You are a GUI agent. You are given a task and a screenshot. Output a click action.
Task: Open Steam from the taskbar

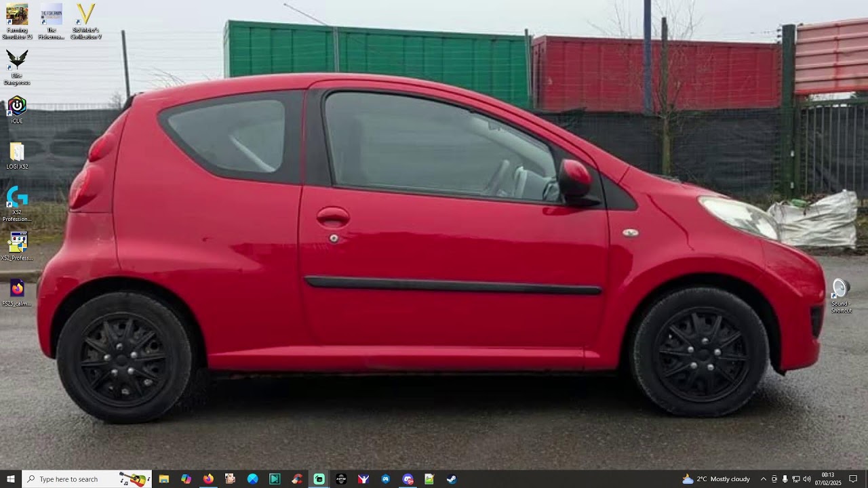[x=452, y=479]
